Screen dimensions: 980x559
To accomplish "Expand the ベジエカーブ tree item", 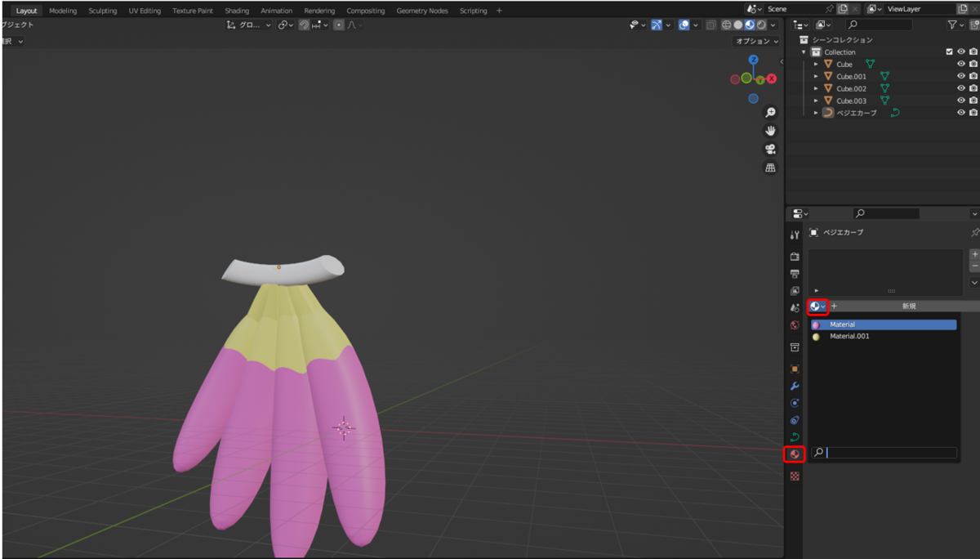I will coord(816,113).
